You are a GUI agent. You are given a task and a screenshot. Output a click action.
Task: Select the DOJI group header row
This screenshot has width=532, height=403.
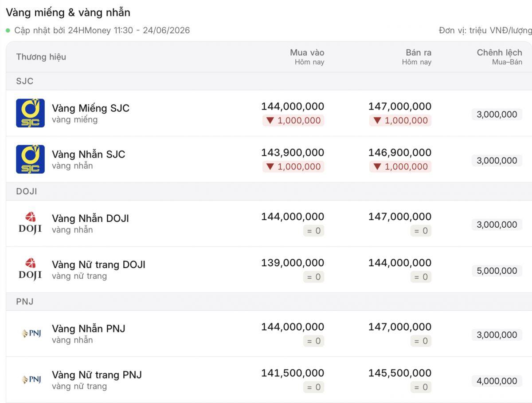tap(269, 191)
